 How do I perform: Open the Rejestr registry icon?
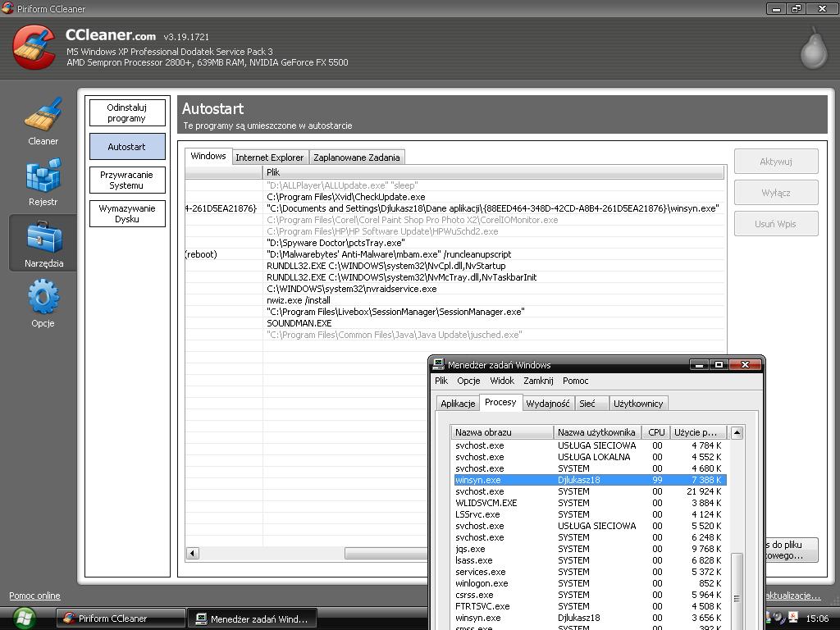(x=43, y=176)
